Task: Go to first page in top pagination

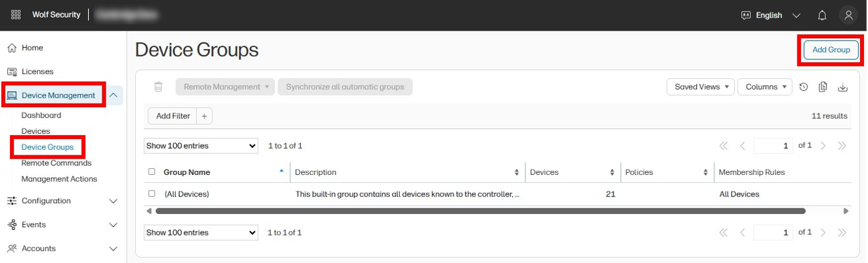Action: click(x=723, y=146)
